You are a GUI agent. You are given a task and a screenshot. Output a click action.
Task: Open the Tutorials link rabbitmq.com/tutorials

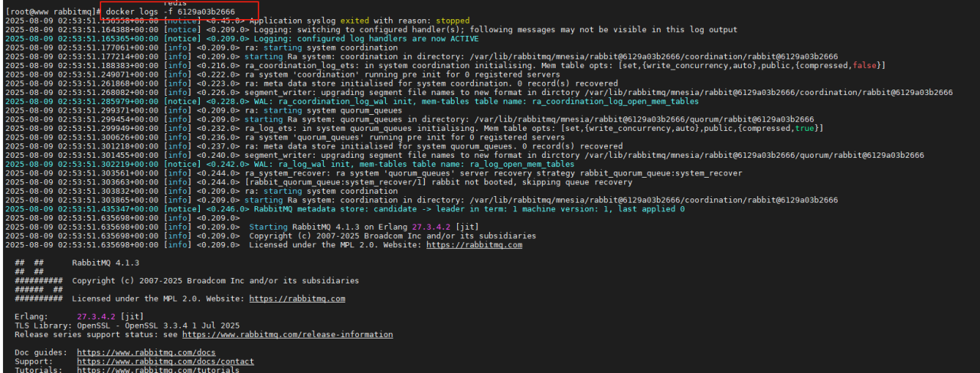point(158,370)
